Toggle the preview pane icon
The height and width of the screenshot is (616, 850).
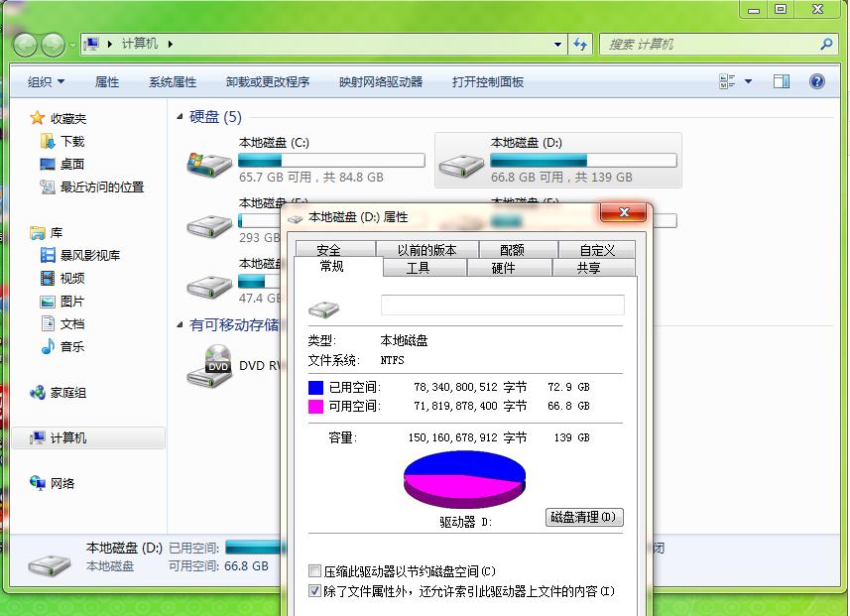[780, 80]
